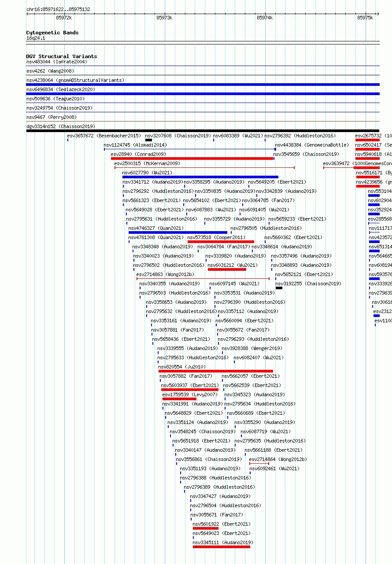Select the nsv5603937 (Ebert2021) red bar
The width and height of the screenshot is (392, 564).
click(190, 390)
